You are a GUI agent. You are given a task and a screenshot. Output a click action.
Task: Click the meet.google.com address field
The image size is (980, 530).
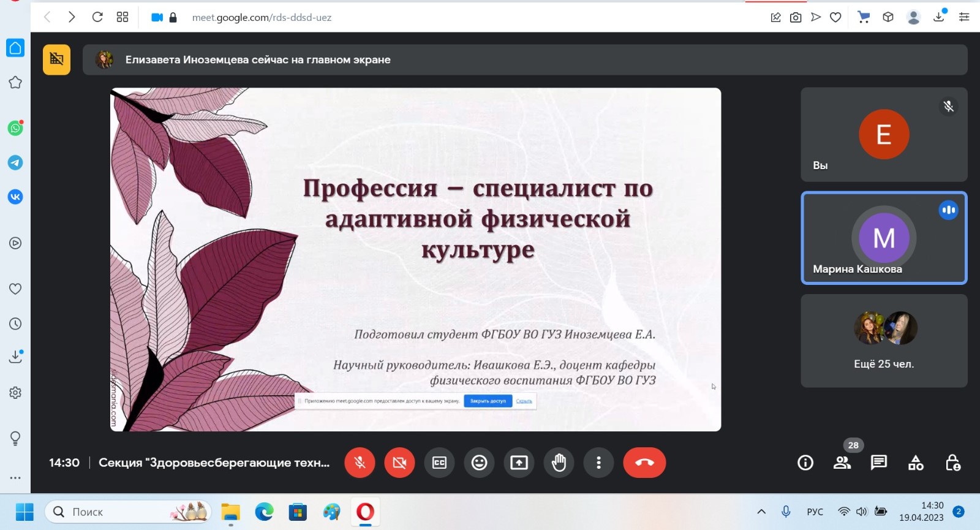[x=262, y=18]
